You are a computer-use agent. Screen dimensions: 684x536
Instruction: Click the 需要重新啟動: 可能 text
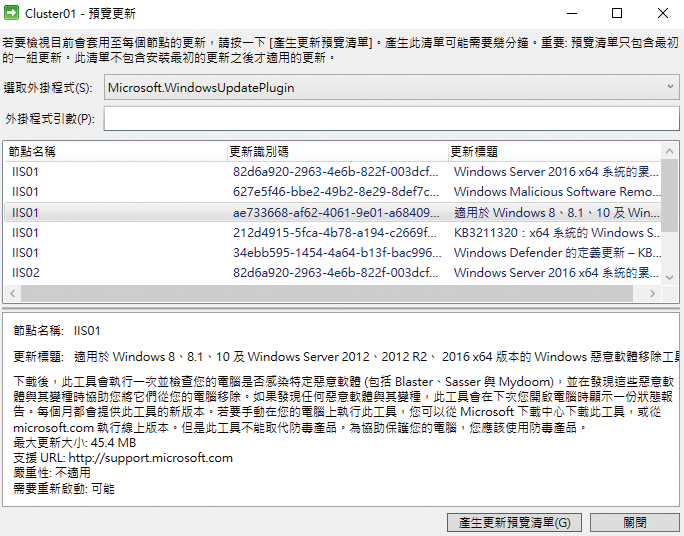64,488
